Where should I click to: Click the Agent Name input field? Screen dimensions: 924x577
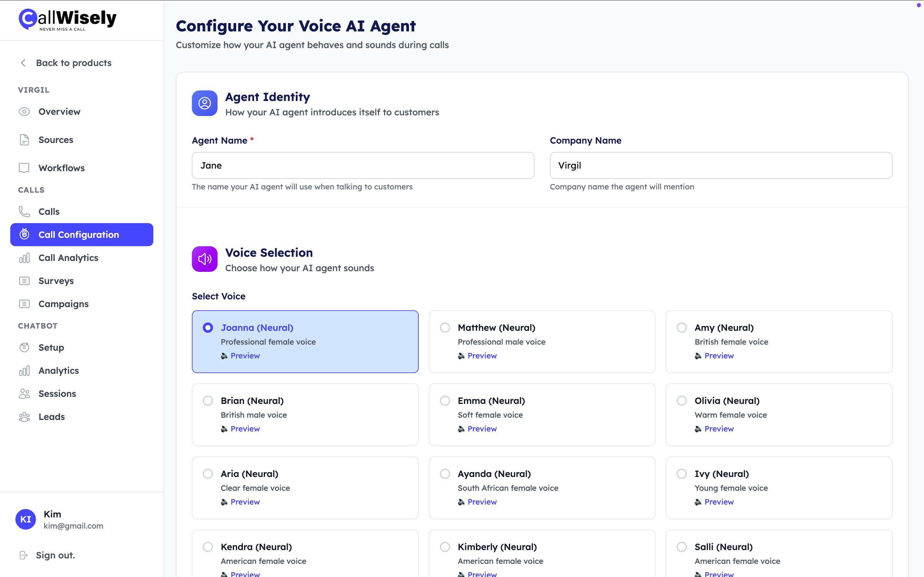pos(363,166)
